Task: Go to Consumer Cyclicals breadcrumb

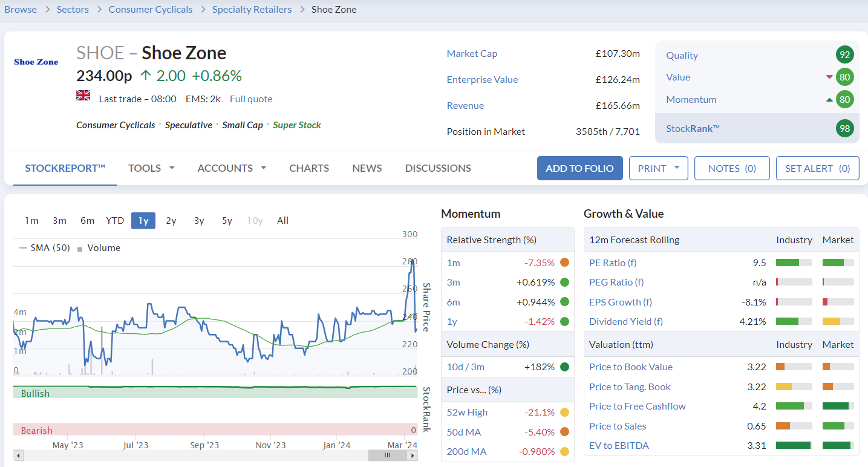Action: 151,9
